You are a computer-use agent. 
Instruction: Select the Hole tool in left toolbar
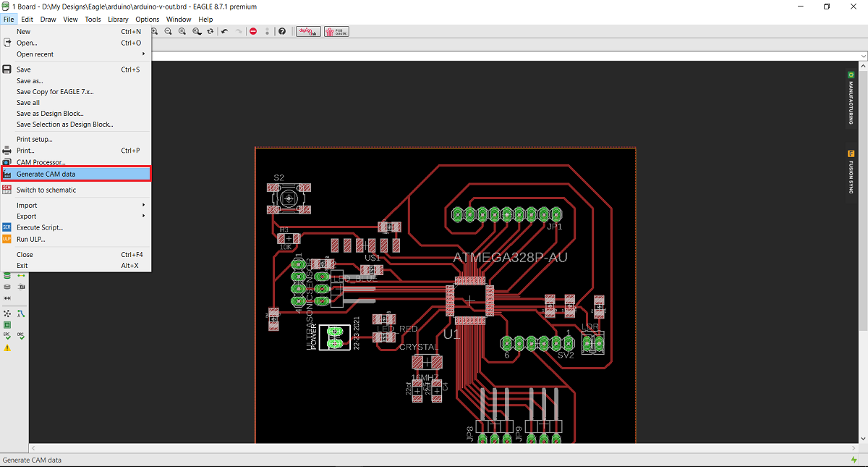point(7,287)
